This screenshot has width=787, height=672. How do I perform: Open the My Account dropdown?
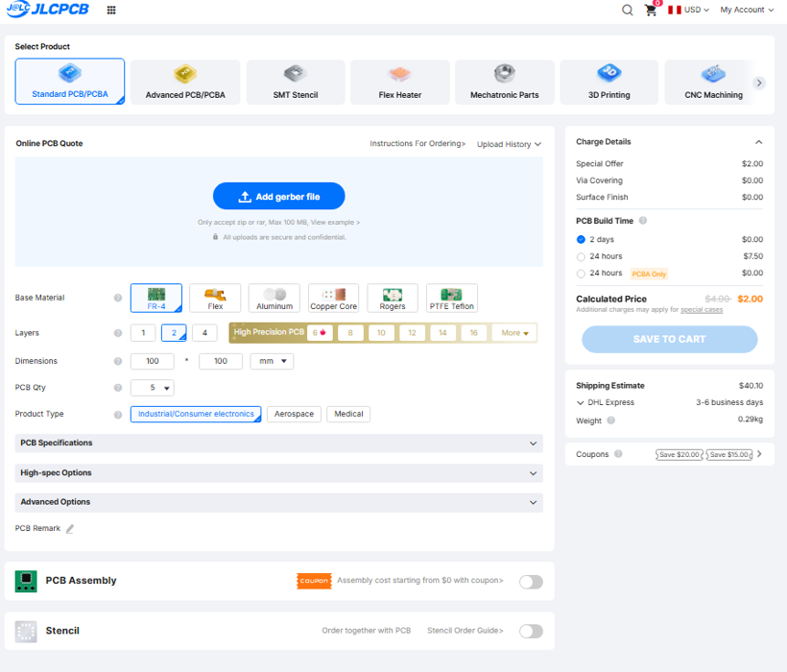747,10
